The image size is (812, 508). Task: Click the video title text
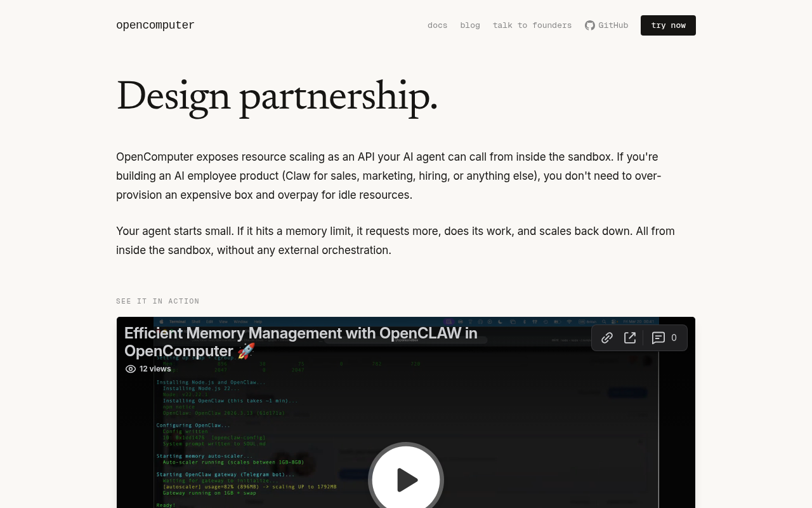click(301, 342)
